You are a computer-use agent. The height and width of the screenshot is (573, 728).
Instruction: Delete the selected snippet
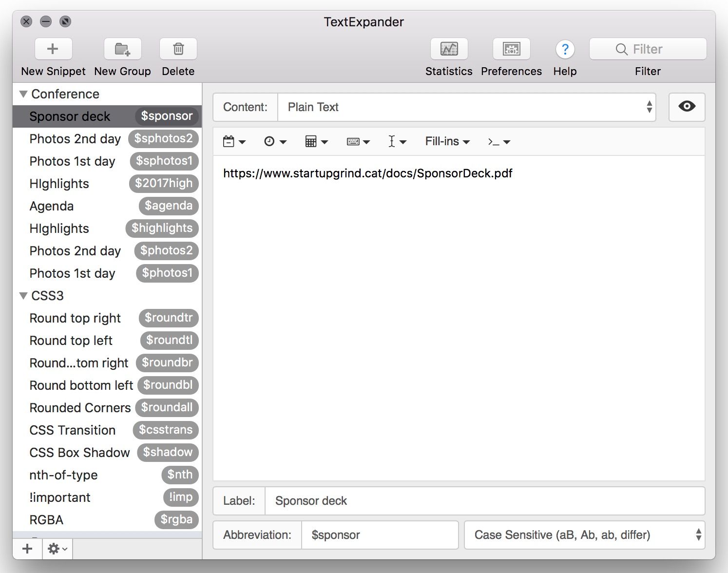(x=178, y=49)
